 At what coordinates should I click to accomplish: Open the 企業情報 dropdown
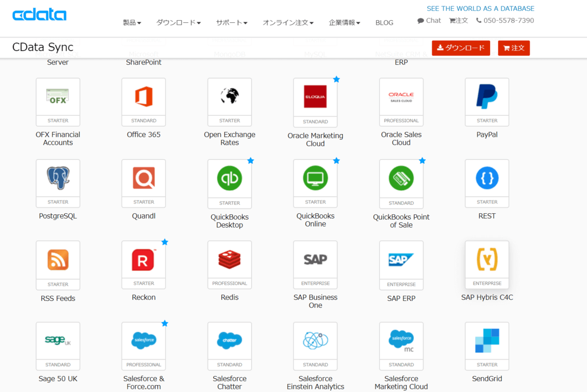345,22
